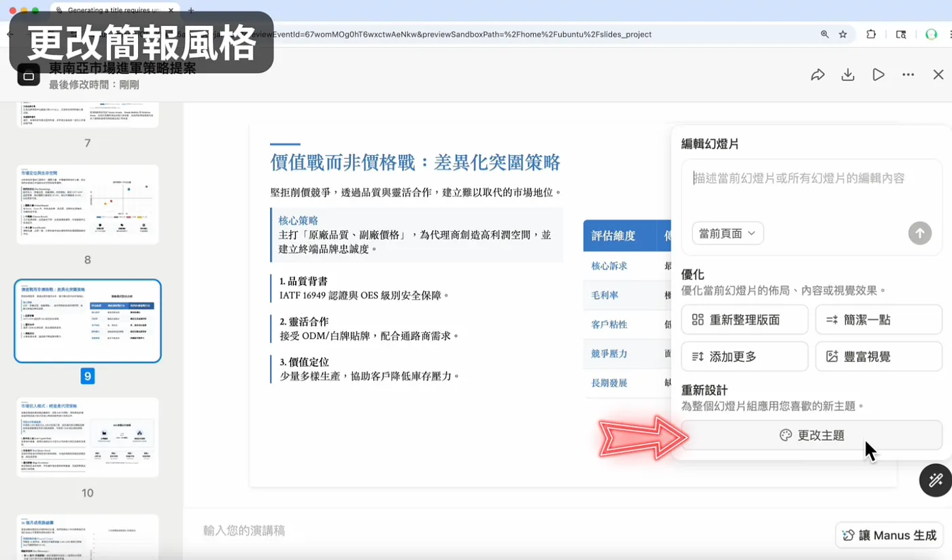Click the 核心訴求 table row label
Image resolution: width=952 pixels, height=560 pixels.
pos(609,266)
